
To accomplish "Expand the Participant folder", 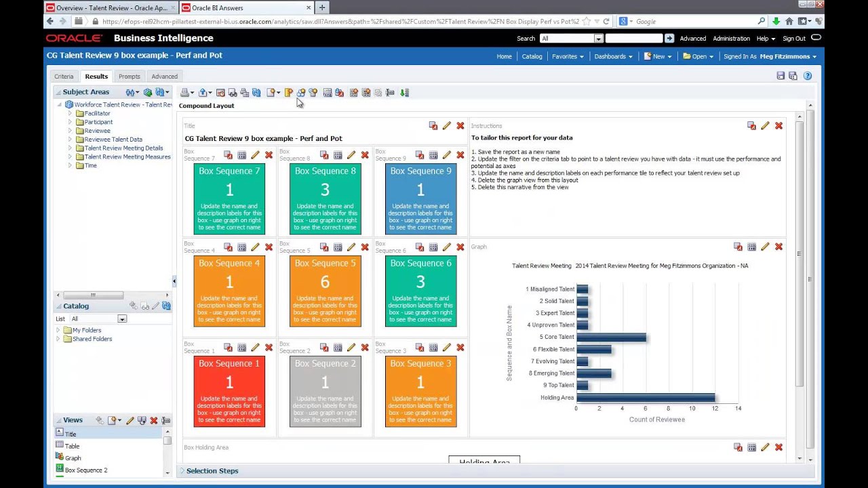I will tap(70, 122).
